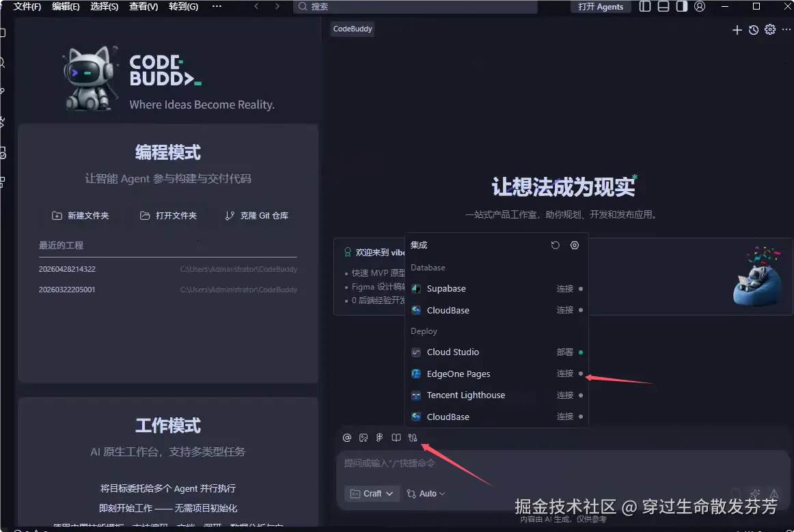This screenshot has width=794, height=532.
Task: Click 打开文件夹 button
Action: pos(169,216)
